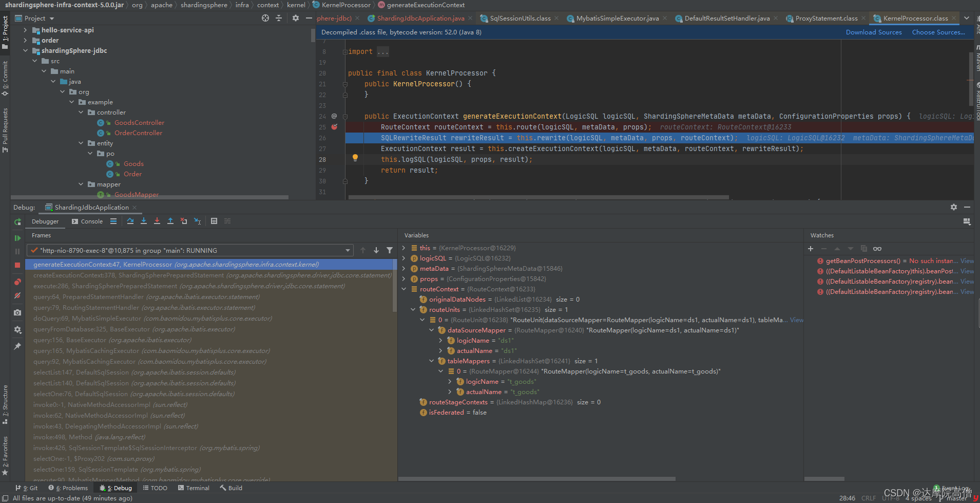Toggle Mute Breakpoints

click(17, 295)
